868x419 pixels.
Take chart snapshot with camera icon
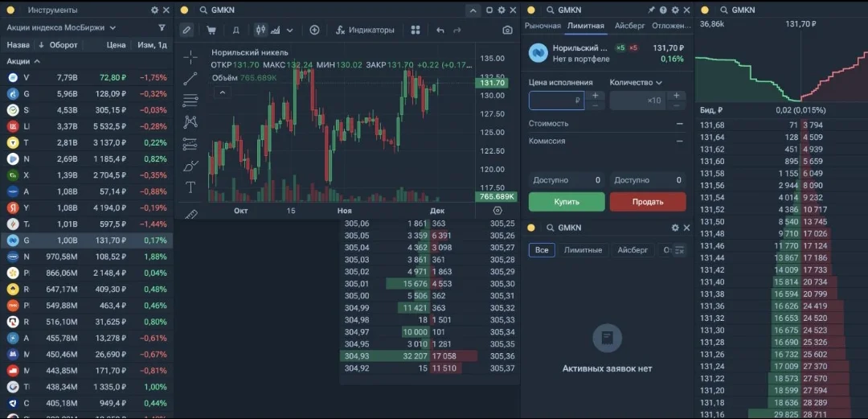(508, 30)
